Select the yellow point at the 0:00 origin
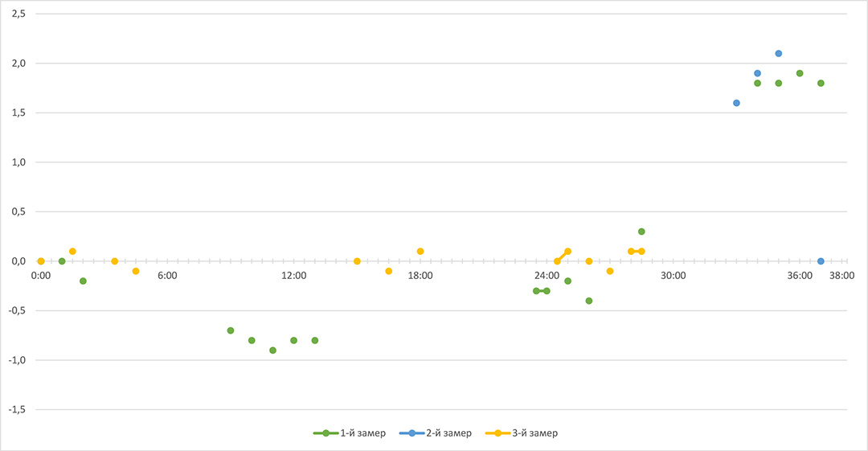 coord(41,261)
